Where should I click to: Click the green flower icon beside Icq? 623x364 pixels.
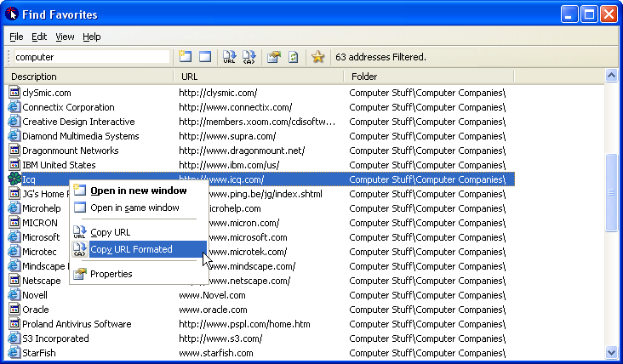click(x=14, y=179)
